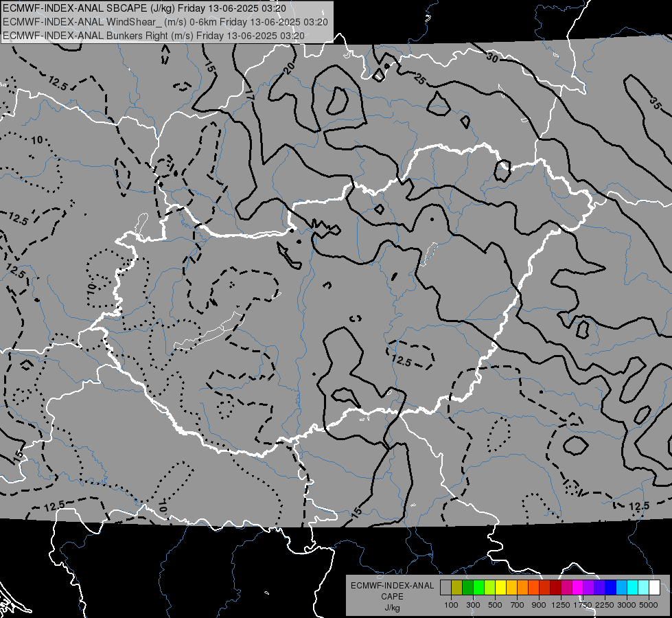
Task: Pick the gray swatch in CAPE legend
Action: (x=445, y=587)
